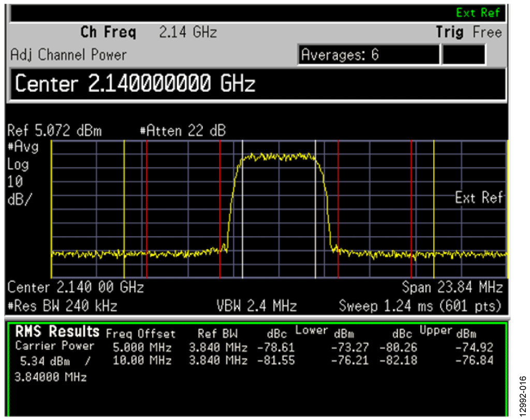
Task: Click the #Avg detector label
Action: pyautogui.click(x=23, y=147)
